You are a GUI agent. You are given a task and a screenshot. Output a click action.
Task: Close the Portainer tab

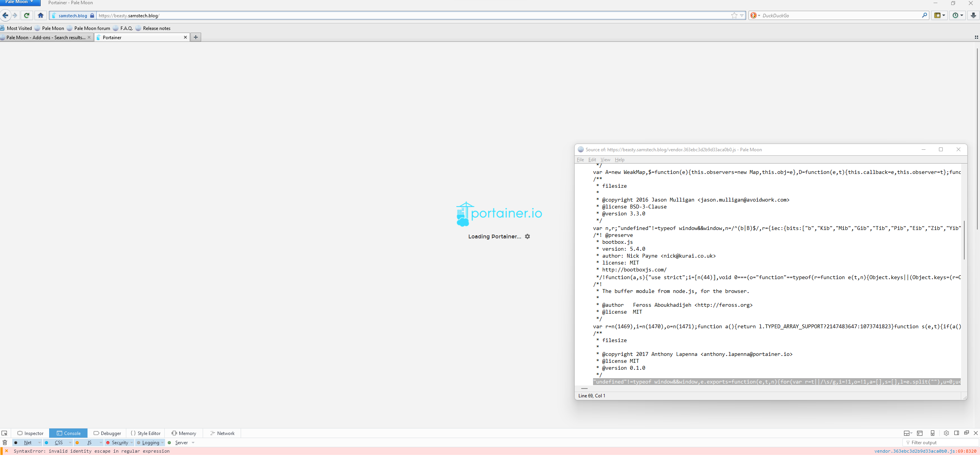tap(185, 37)
